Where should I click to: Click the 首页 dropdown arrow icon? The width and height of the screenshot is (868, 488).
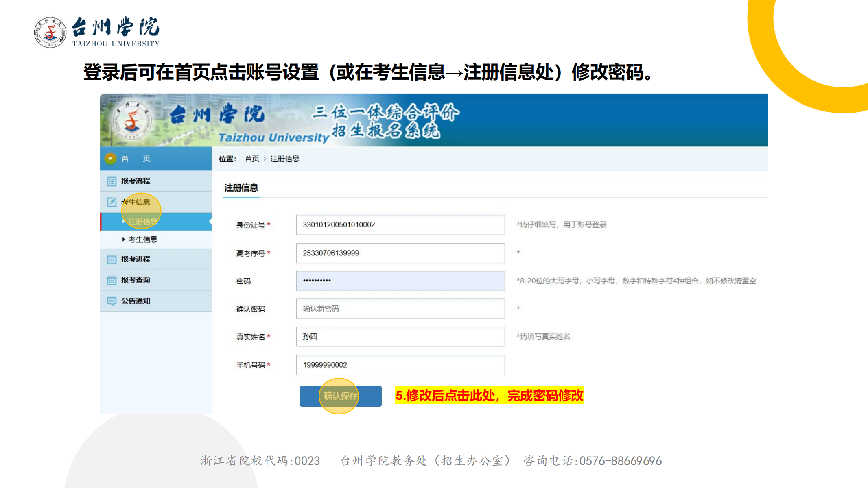110,159
